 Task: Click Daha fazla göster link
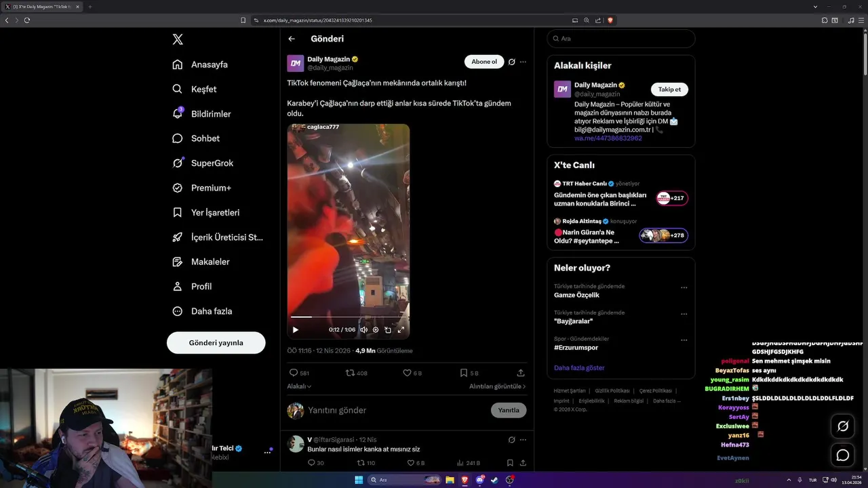point(579,368)
